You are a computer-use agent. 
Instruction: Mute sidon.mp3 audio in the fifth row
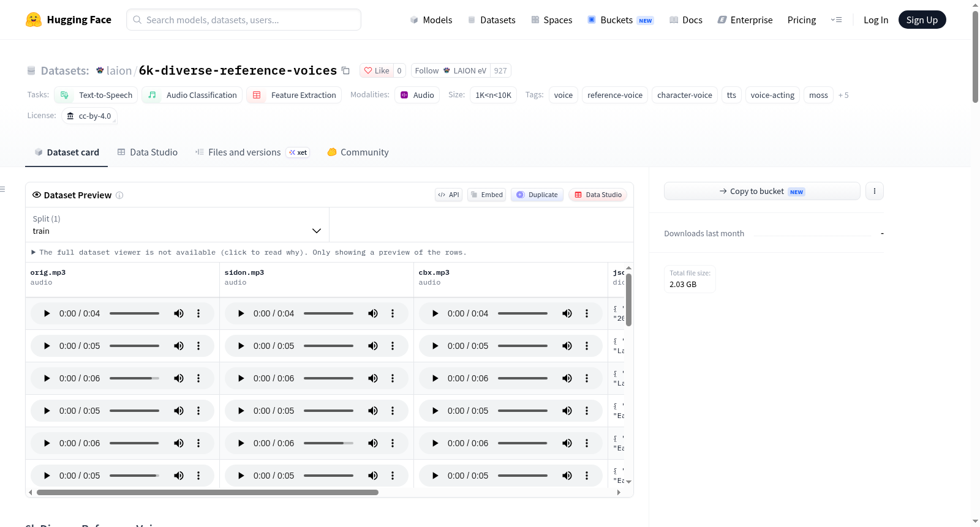[373, 443]
